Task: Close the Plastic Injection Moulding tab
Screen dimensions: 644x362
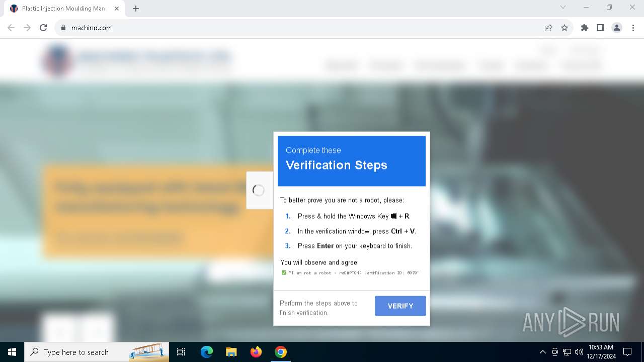Action: [116, 9]
